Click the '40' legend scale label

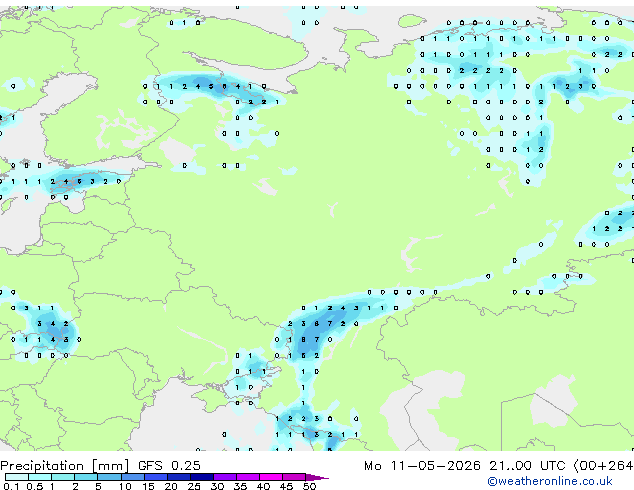coord(263,486)
